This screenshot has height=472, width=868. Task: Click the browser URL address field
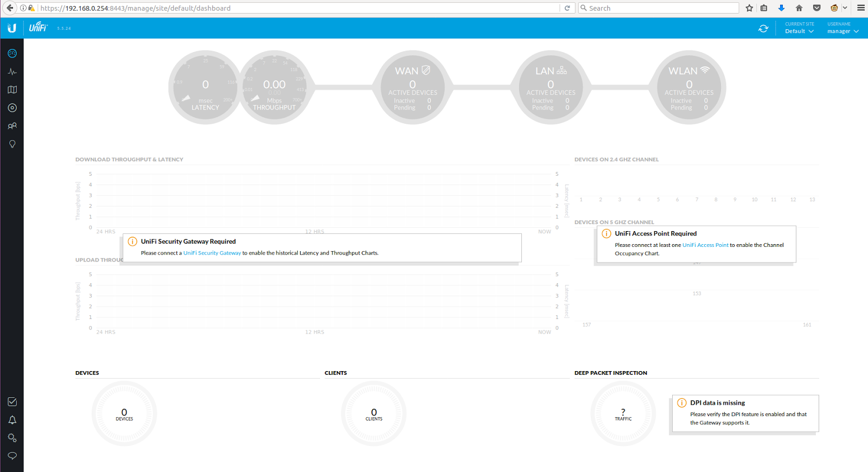coord(298,8)
